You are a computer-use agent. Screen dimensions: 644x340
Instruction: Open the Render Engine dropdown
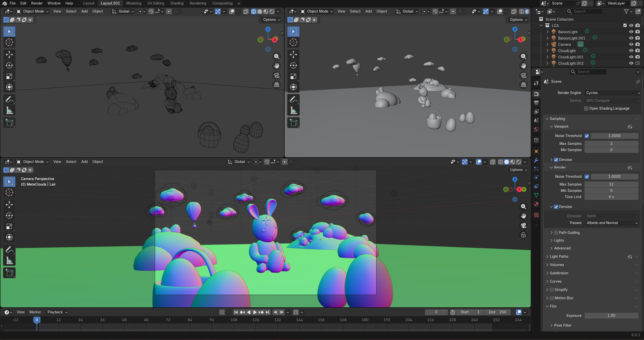[x=612, y=93]
